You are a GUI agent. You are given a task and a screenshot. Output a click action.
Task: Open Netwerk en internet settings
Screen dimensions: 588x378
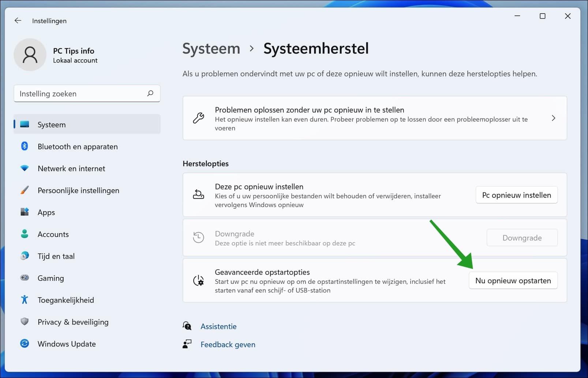pos(71,168)
